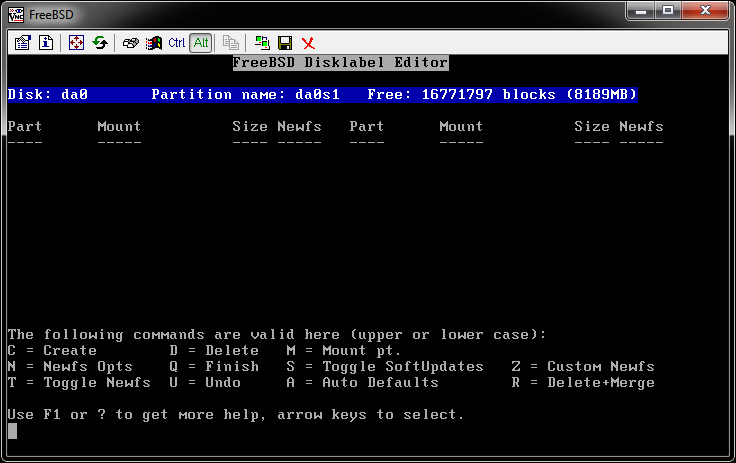The height and width of the screenshot is (463, 736).
Task: Disconnect using the red X toolbar icon
Action: [308, 43]
